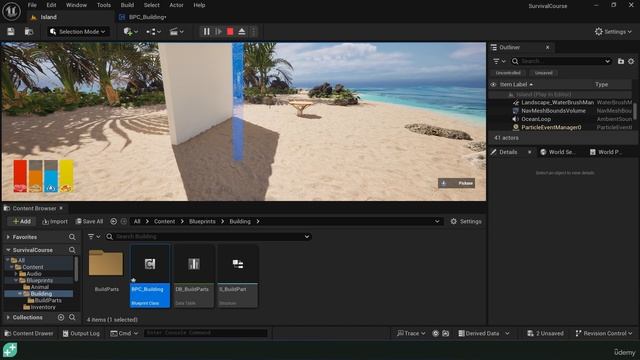Go back in Content Browser history
The image size is (640, 360).
coord(113,222)
